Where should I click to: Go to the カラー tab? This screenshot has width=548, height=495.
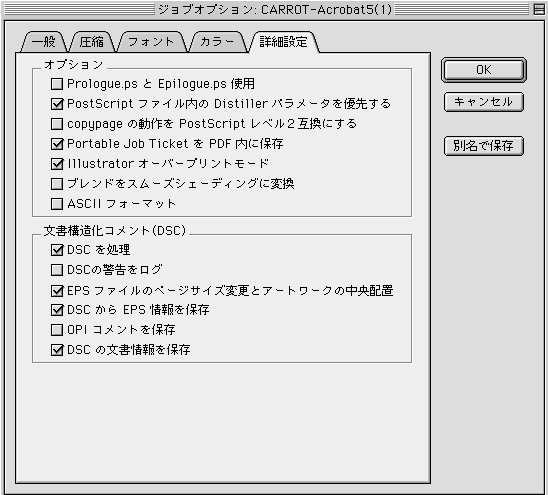(x=217, y=42)
